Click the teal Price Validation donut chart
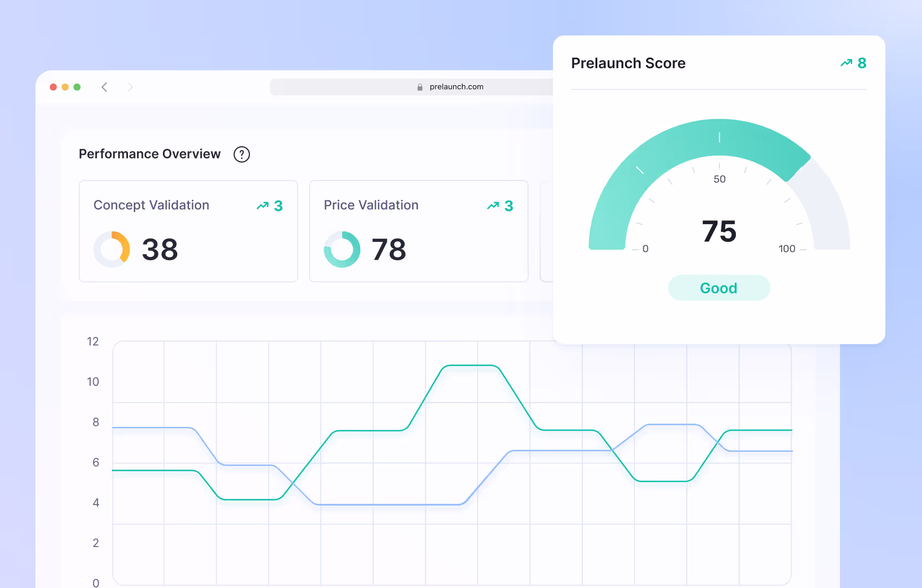922x588 pixels. pyautogui.click(x=342, y=249)
